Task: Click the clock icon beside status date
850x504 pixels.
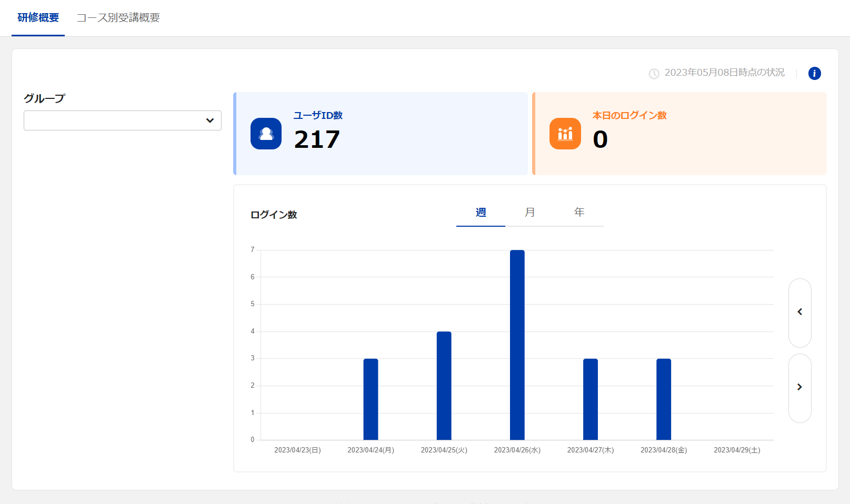Action: click(654, 74)
